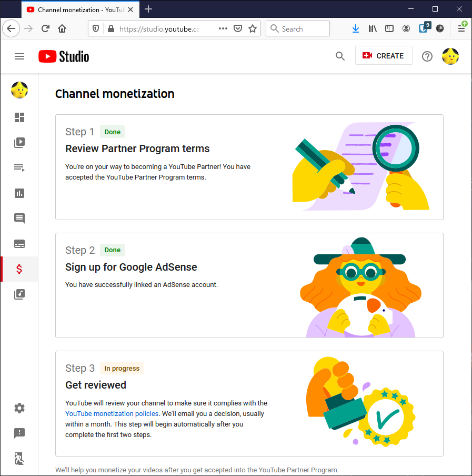This screenshot has width=472, height=476.
Task: Click the tracking protection shield icon
Action: tap(96, 29)
